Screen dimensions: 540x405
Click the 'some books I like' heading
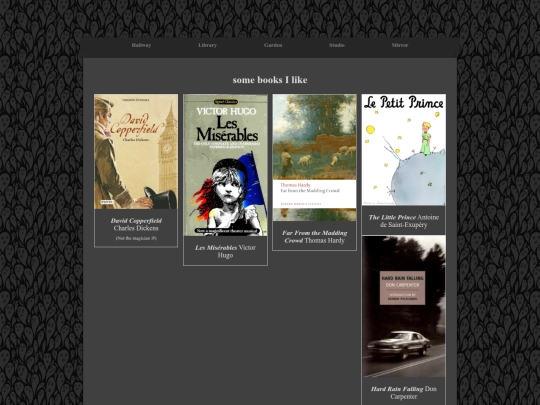click(270, 80)
